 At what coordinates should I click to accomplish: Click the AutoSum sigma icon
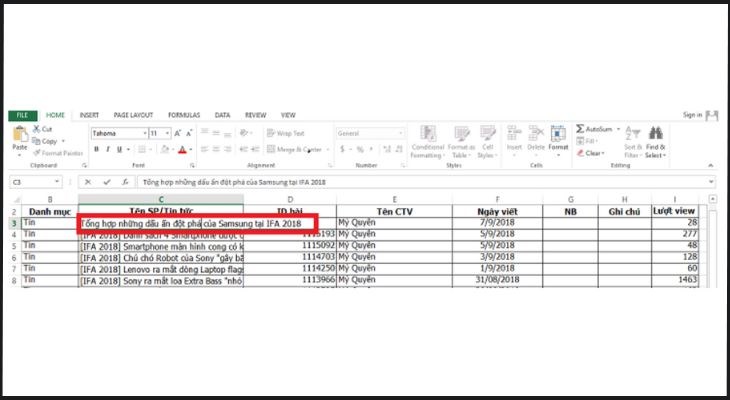click(x=580, y=129)
